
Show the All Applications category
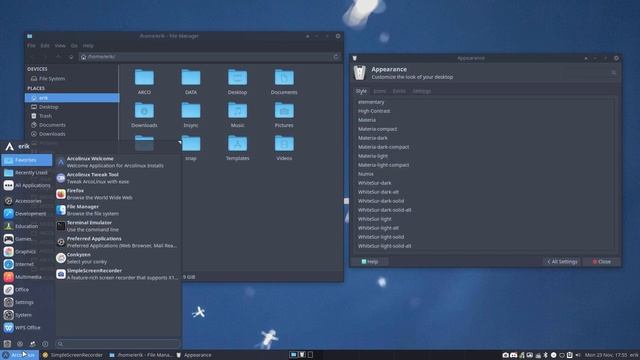pyautogui.click(x=27, y=185)
